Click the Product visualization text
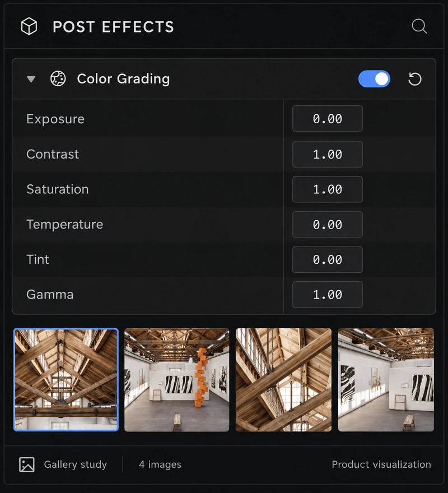 [381, 464]
